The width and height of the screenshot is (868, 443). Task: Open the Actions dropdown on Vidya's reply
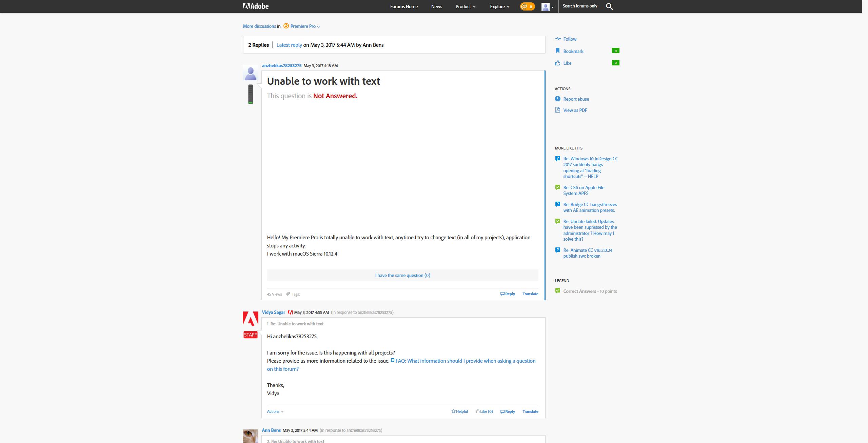click(275, 411)
